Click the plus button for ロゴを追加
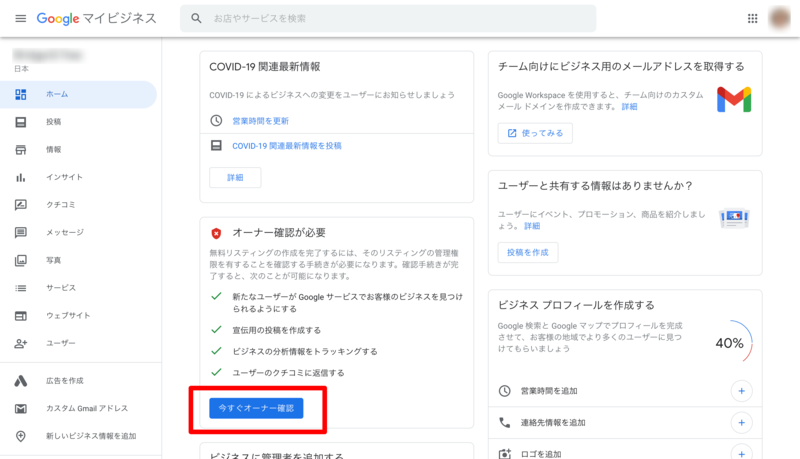Image resolution: width=800 pixels, height=459 pixels. (x=741, y=453)
